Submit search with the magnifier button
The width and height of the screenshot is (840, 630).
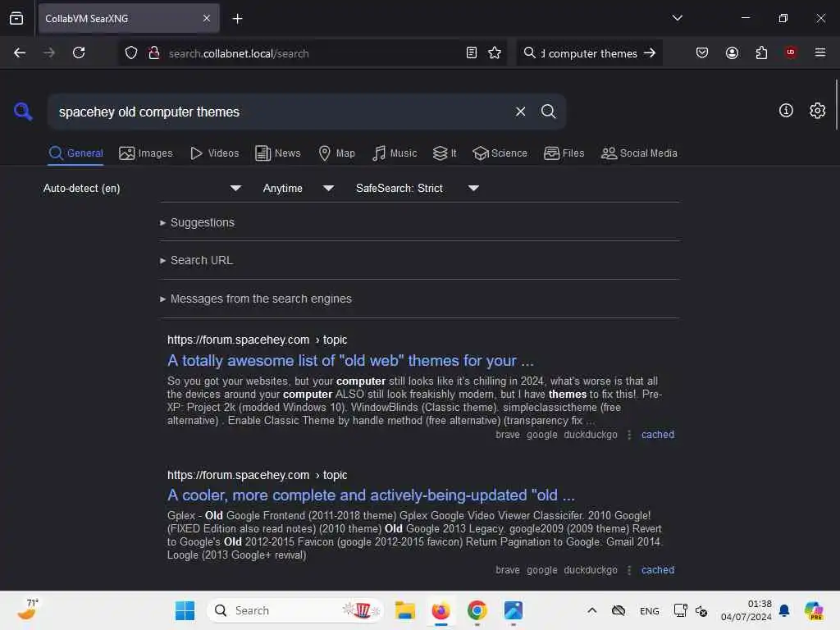[548, 112]
